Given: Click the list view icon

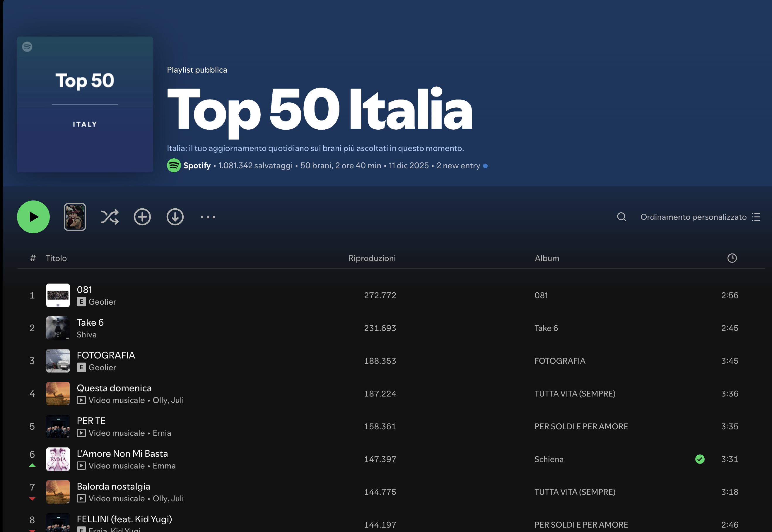Looking at the screenshot, I should pyautogui.click(x=756, y=217).
